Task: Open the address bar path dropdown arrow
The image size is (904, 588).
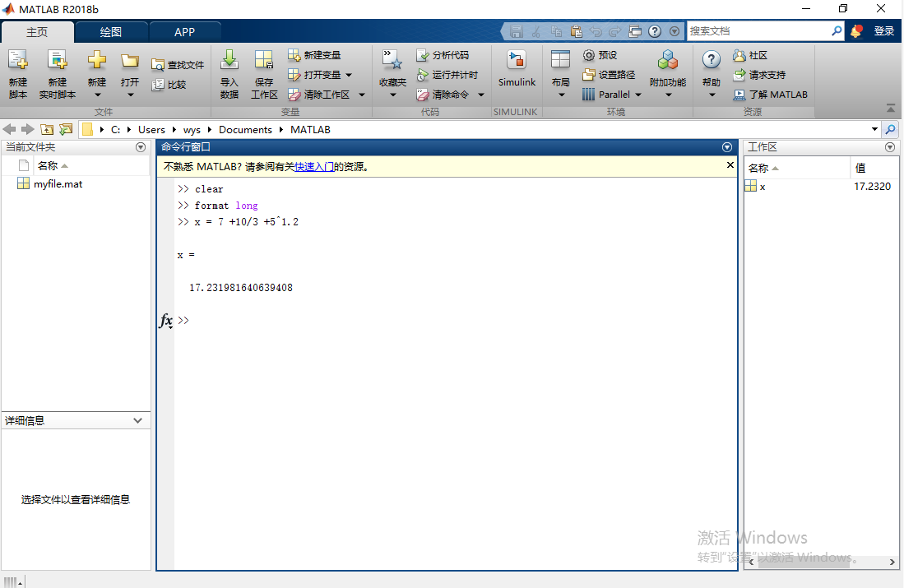Action: point(874,129)
